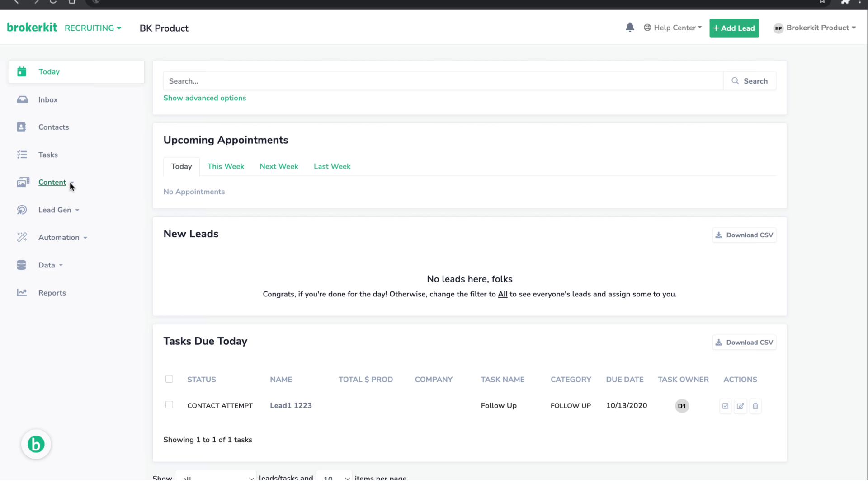Check the CONTACT ATTEMPT task row checkbox
This screenshot has height=488, width=868.
[x=169, y=405]
